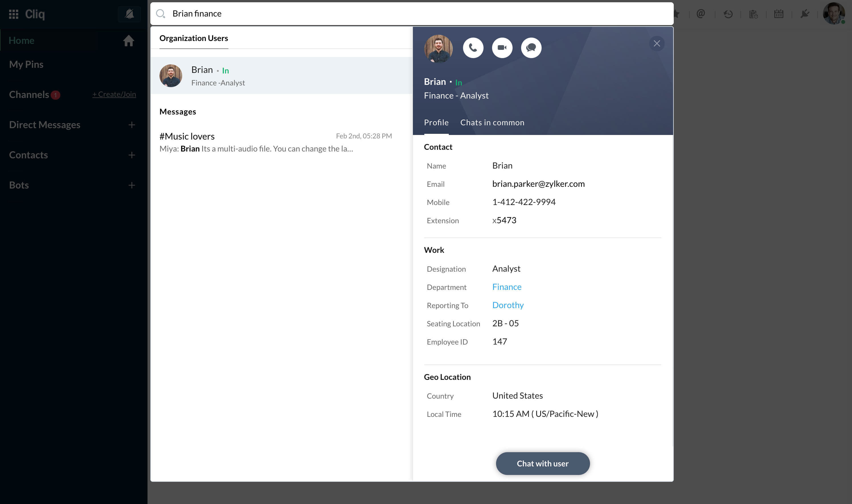Click the Analyst designation value
The width and height of the screenshot is (852, 504).
point(506,269)
